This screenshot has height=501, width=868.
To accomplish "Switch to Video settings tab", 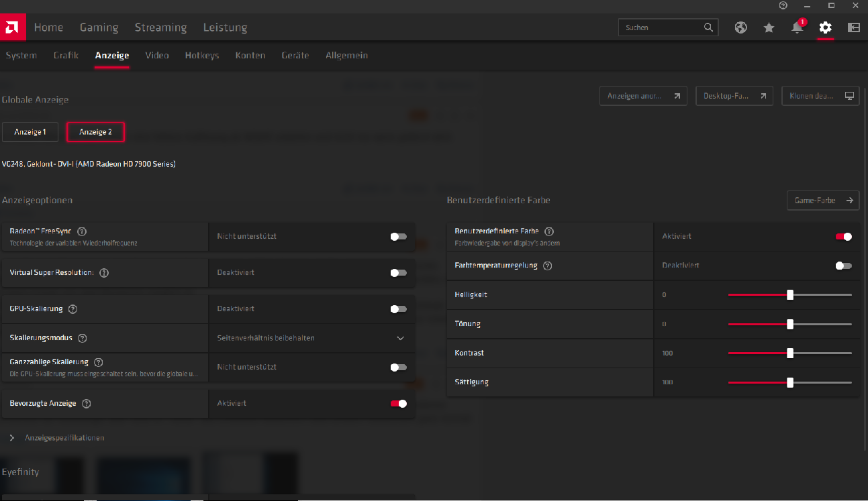I will [x=157, y=56].
